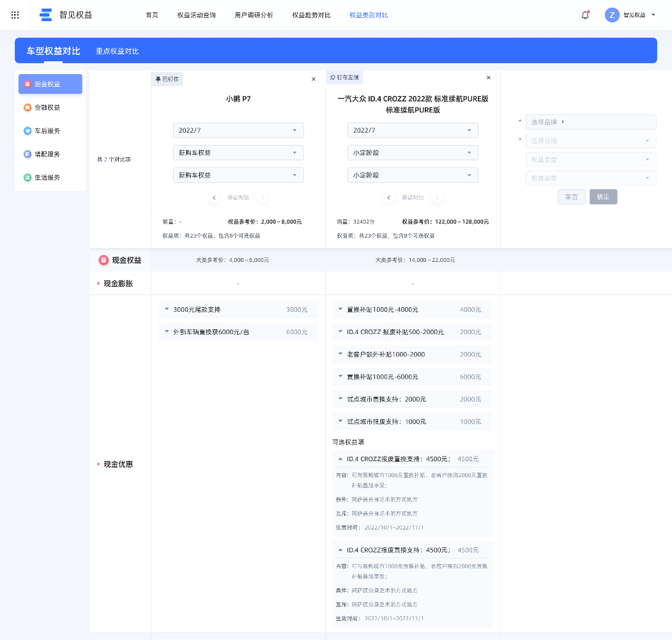Select 金融权益 in sidebar
The width and height of the screenshot is (672, 640).
click(x=50, y=107)
